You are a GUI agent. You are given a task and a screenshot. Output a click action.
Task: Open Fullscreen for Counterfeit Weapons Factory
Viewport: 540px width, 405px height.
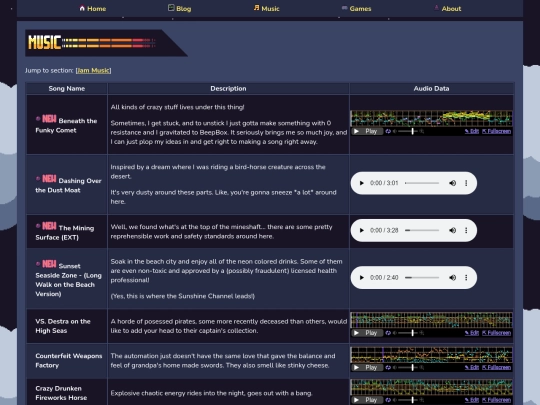pos(496,367)
